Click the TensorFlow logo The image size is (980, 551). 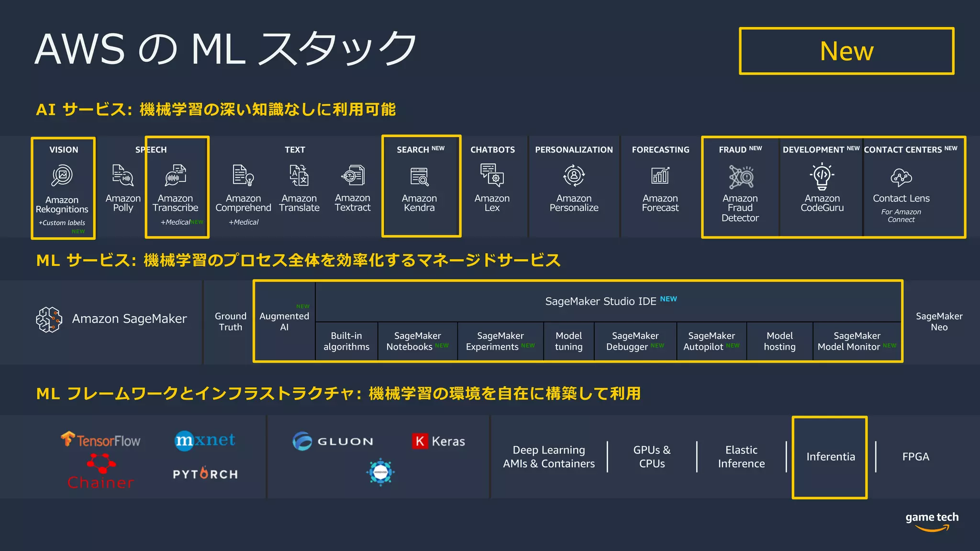click(101, 440)
